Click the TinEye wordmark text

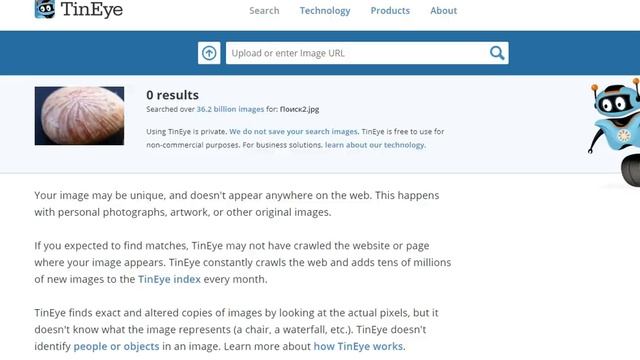[x=92, y=9]
